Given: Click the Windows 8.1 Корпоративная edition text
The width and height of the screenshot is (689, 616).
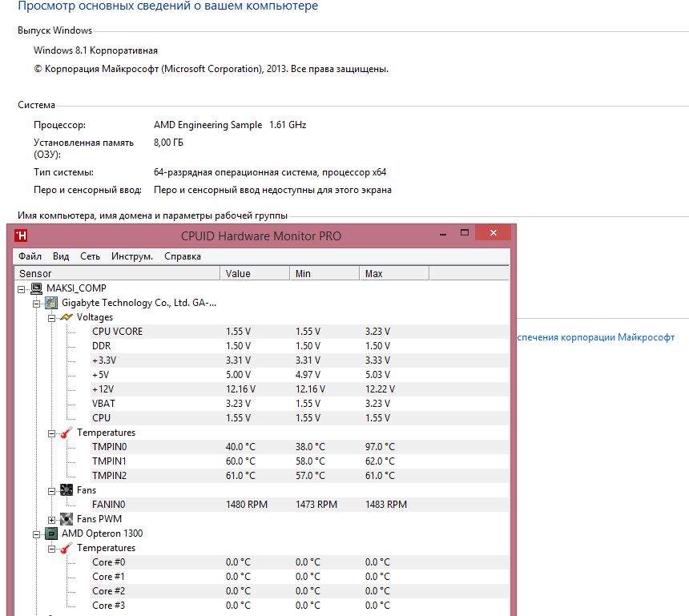Looking at the screenshot, I should (95, 50).
